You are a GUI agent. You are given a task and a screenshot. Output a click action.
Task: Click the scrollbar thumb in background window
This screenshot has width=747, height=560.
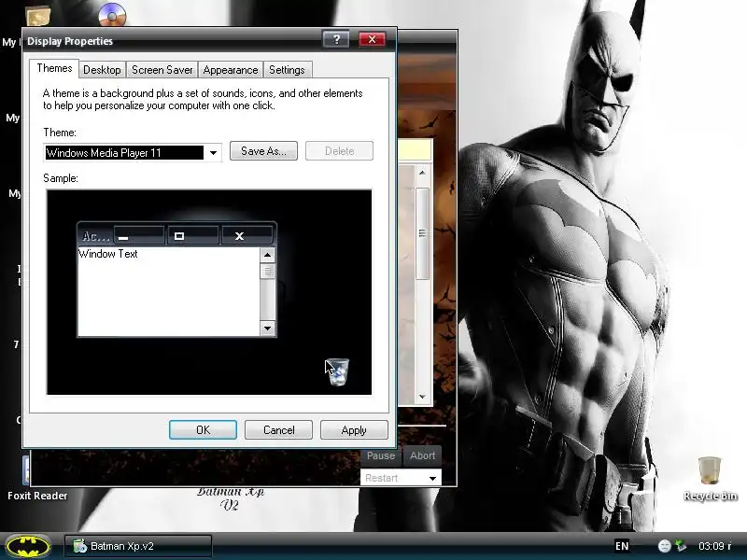tap(422, 233)
